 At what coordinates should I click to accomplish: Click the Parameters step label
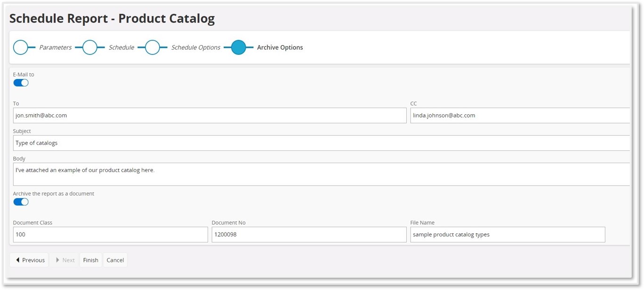pyautogui.click(x=56, y=47)
